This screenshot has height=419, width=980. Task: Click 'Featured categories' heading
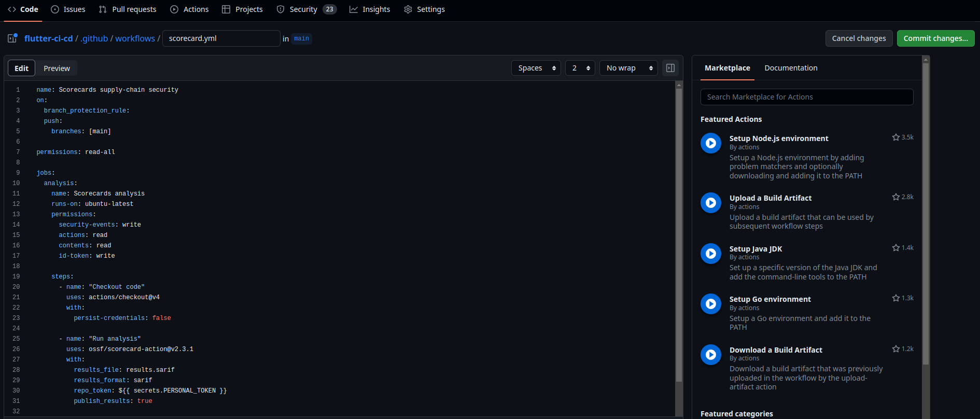(x=736, y=413)
